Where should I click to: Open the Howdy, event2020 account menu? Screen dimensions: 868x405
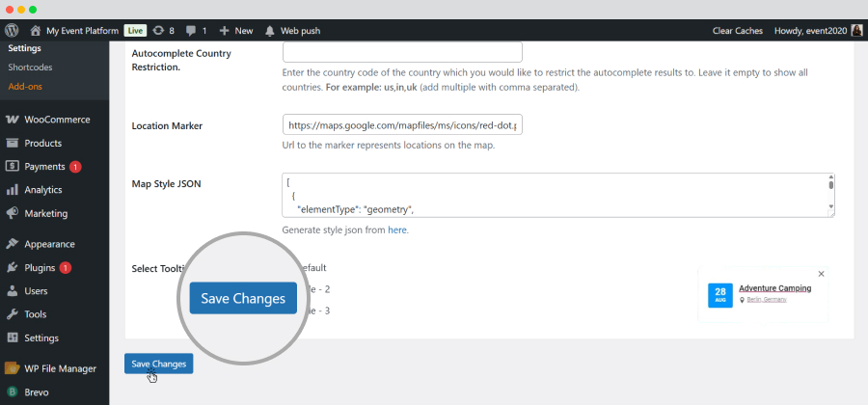pos(816,31)
